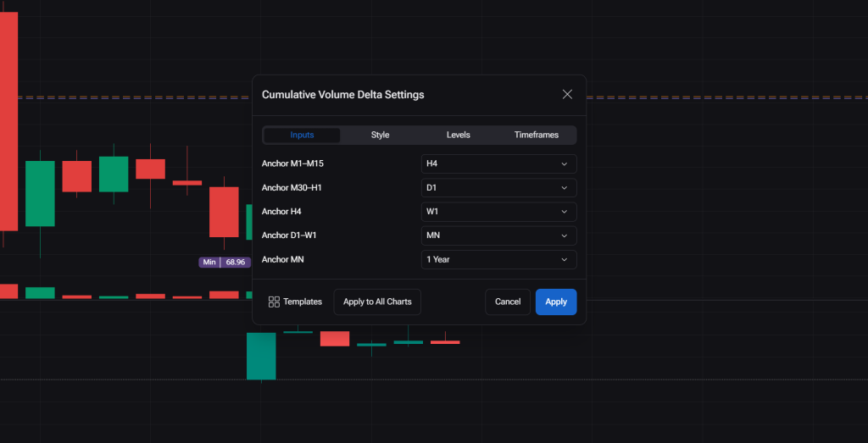
Task: Click the dialog title Cumulative Volume Delta Settings
Action: tap(342, 95)
